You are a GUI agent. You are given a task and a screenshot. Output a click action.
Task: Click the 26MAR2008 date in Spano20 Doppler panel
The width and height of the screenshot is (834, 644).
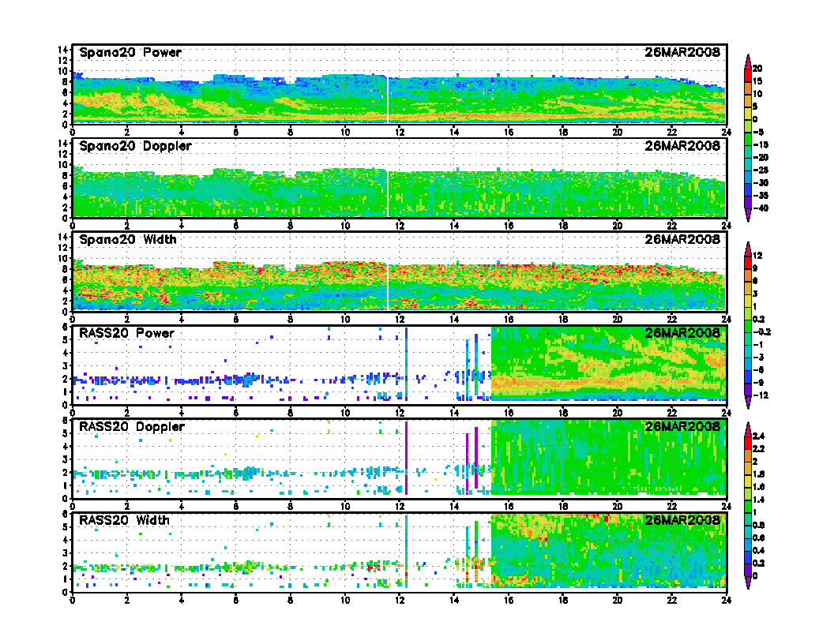682,146
